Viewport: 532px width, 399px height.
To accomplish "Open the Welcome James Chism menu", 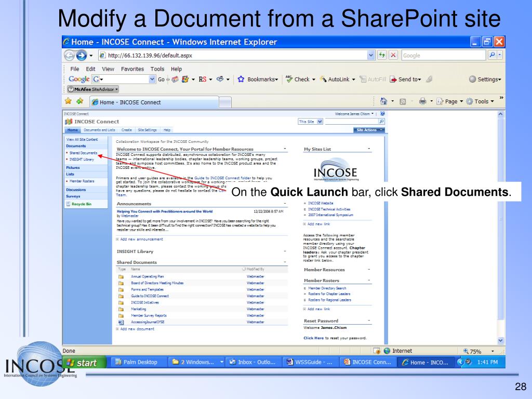I will [x=354, y=114].
